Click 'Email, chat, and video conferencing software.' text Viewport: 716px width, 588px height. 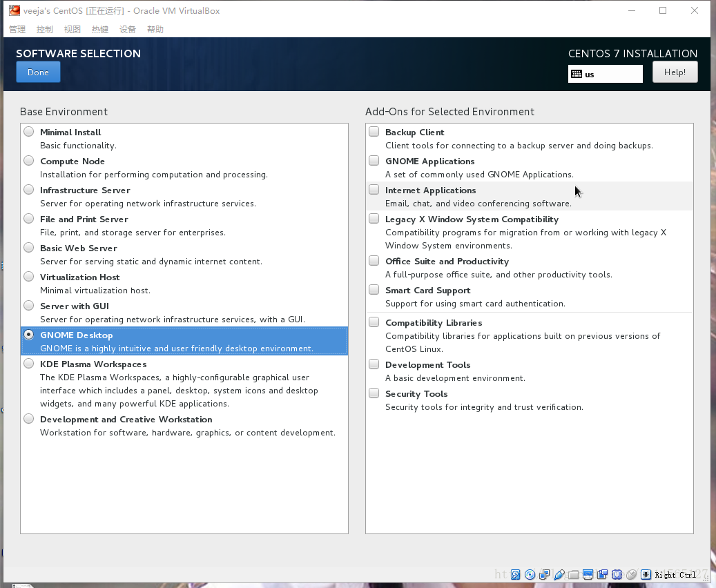pyautogui.click(x=478, y=204)
